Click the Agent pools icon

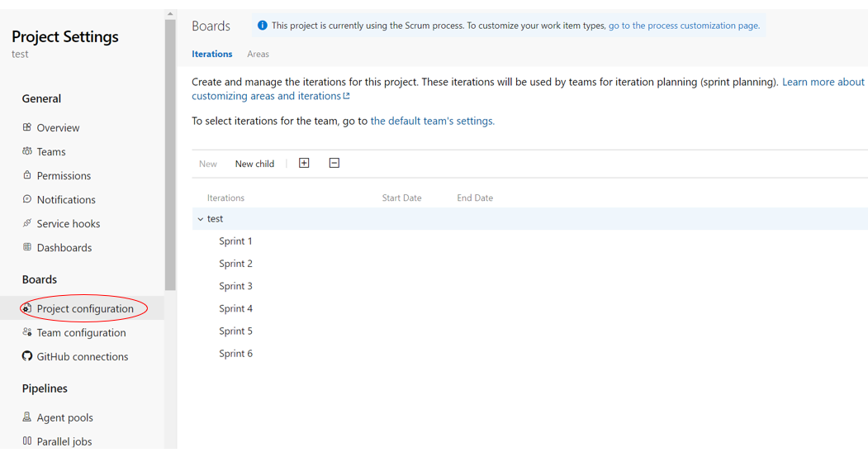coord(26,417)
